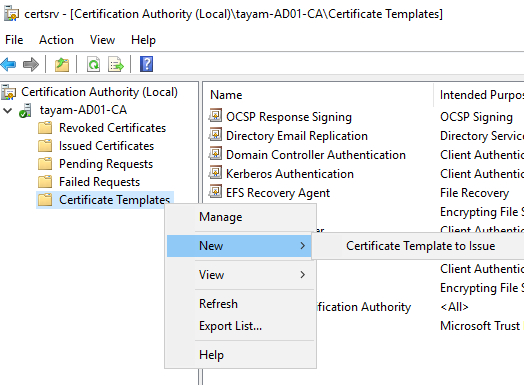
Task: Click the Export List toolbar icon
Action: click(x=116, y=64)
